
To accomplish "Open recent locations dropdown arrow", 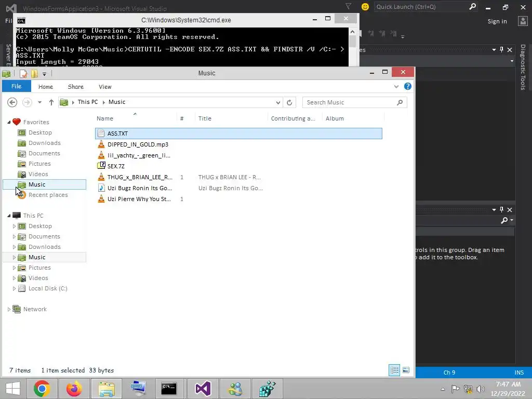I will 39,102.
